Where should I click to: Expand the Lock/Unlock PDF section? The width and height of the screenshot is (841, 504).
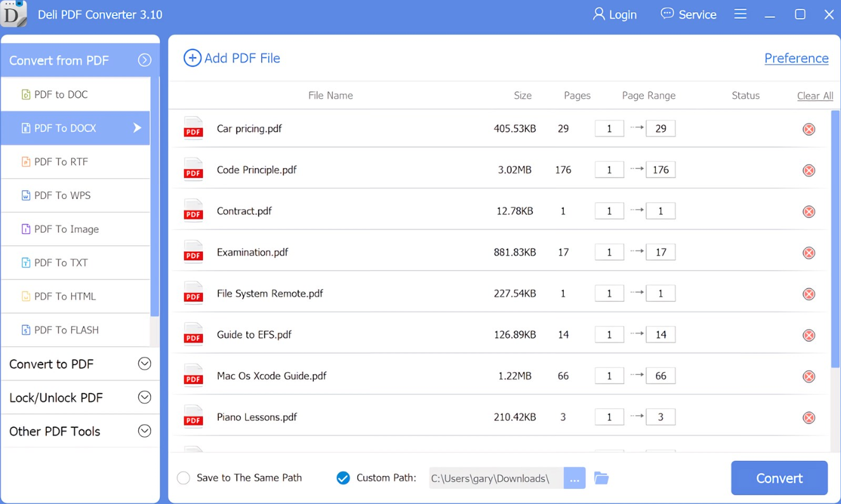point(145,397)
